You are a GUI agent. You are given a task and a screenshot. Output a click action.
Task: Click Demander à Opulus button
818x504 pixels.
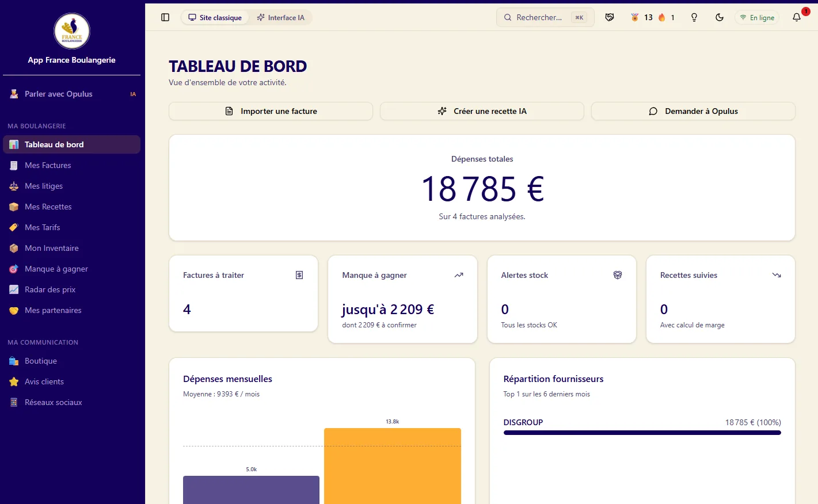693,111
